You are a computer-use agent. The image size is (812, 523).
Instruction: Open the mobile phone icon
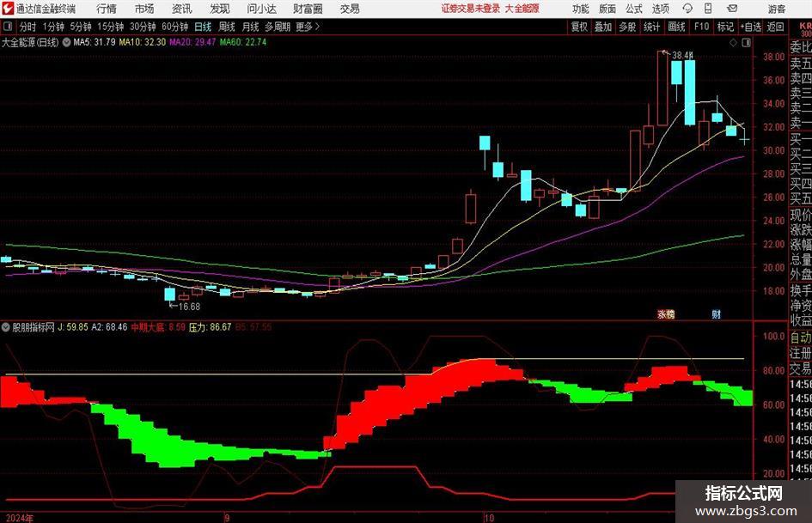point(708,9)
